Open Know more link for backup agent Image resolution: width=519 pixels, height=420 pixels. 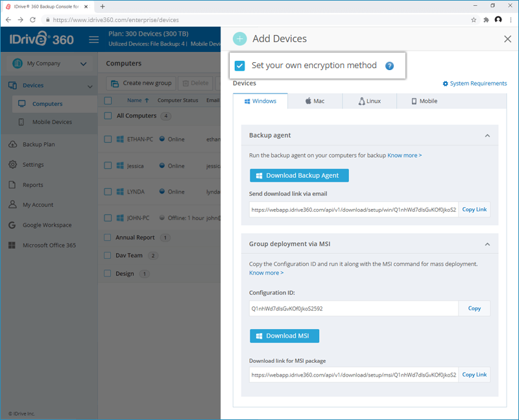pos(404,155)
